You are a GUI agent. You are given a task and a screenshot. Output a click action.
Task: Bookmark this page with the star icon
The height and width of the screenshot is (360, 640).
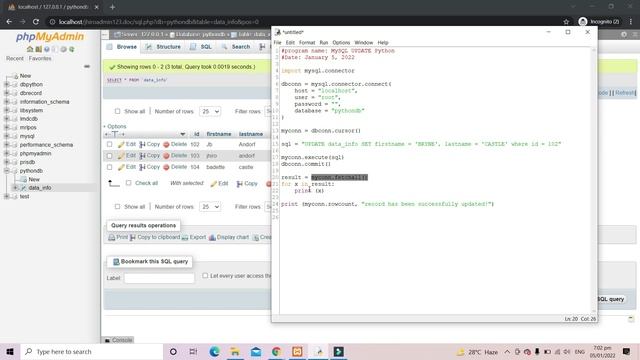566,22
